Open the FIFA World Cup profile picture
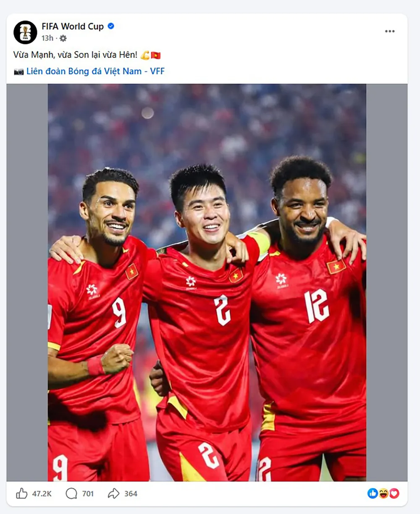This screenshot has width=420, height=514. tap(25, 32)
